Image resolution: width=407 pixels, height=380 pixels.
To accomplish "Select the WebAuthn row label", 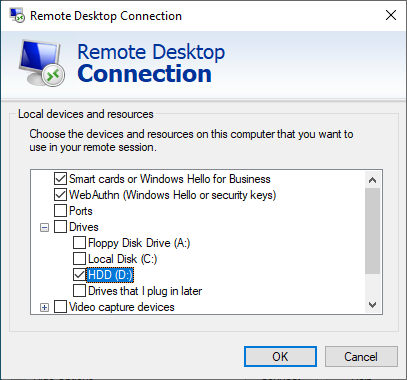I will pos(172,195).
